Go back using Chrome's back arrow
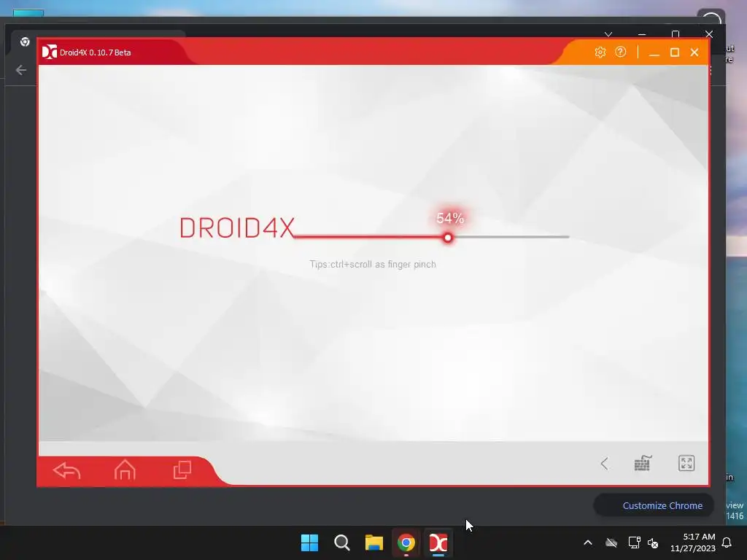The width and height of the screenshot is (747, 560). [x=21, y=71]
